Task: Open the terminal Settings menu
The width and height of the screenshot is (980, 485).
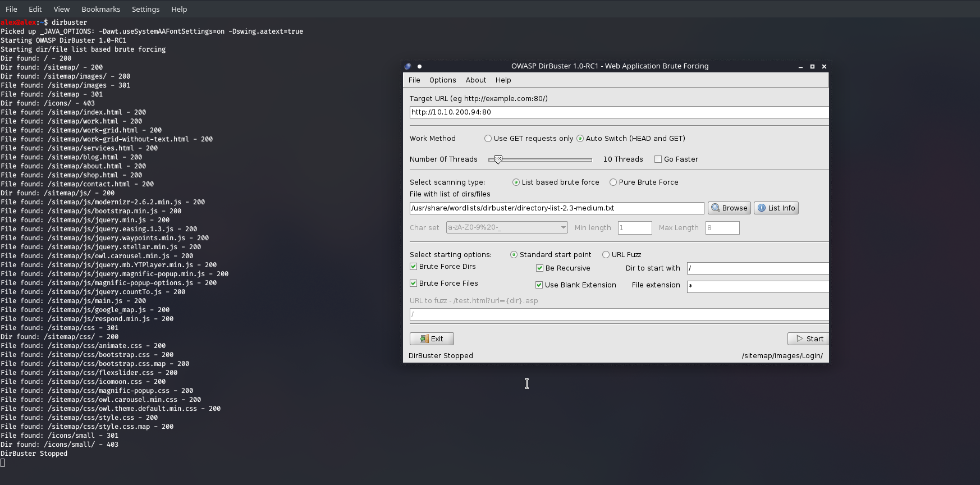Action: [145, 9]
